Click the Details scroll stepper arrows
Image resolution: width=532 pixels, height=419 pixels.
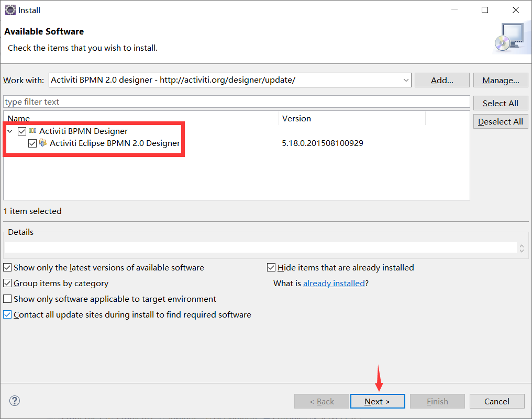pyautogui.click(x=522, y=248)
